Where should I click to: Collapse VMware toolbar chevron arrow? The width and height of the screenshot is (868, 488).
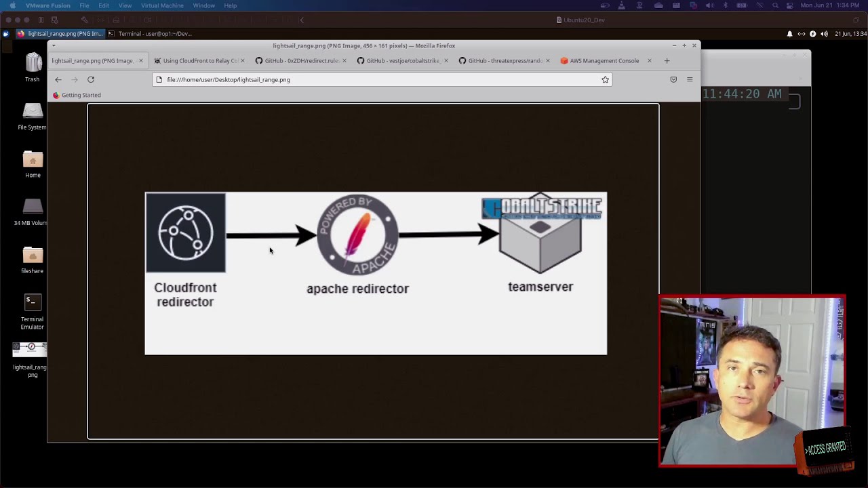302,20
